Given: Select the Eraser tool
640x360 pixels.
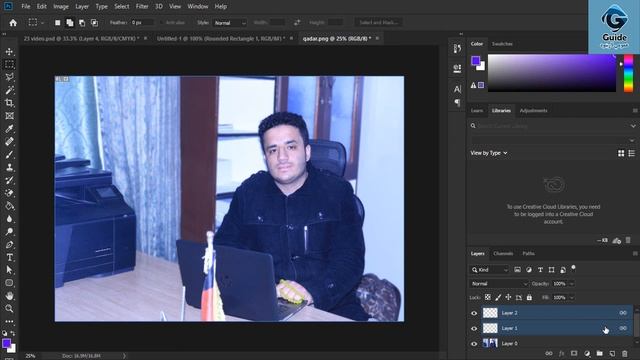Looking at the screenshot, I should pyautogui.click(x=9, y=193).
